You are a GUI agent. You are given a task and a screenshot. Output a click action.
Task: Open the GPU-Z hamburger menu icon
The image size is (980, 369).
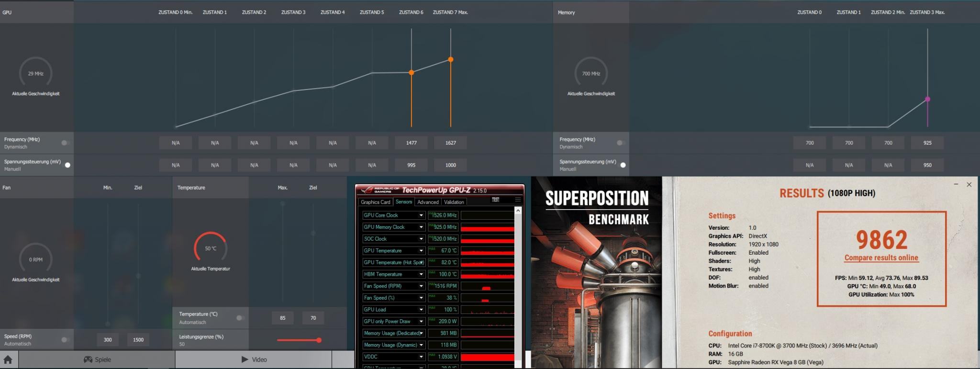pos(518,200)
